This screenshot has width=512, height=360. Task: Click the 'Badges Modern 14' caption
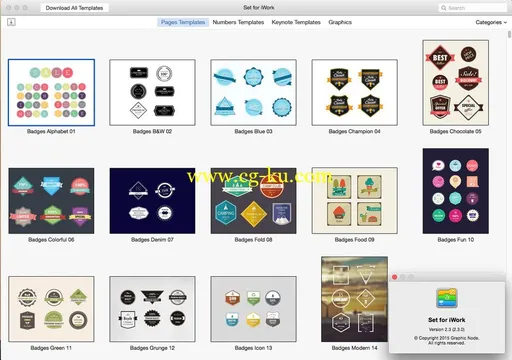354,348
